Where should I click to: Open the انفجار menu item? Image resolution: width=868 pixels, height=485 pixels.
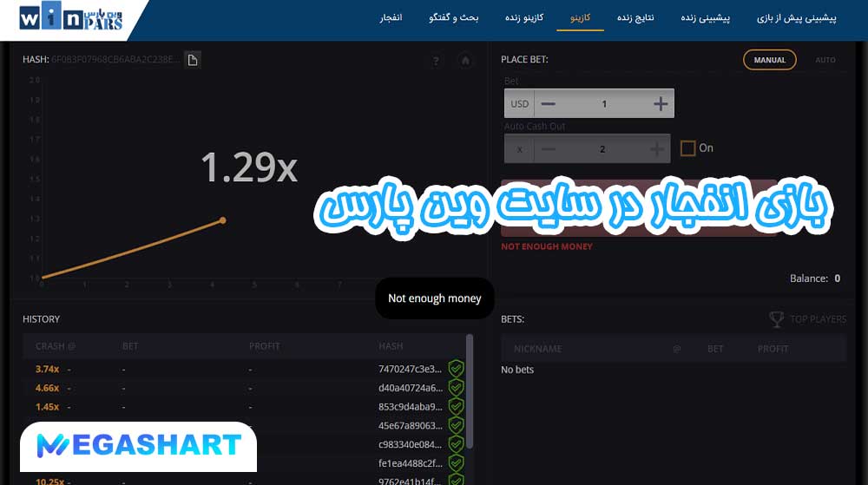click(x=391, y=17)
